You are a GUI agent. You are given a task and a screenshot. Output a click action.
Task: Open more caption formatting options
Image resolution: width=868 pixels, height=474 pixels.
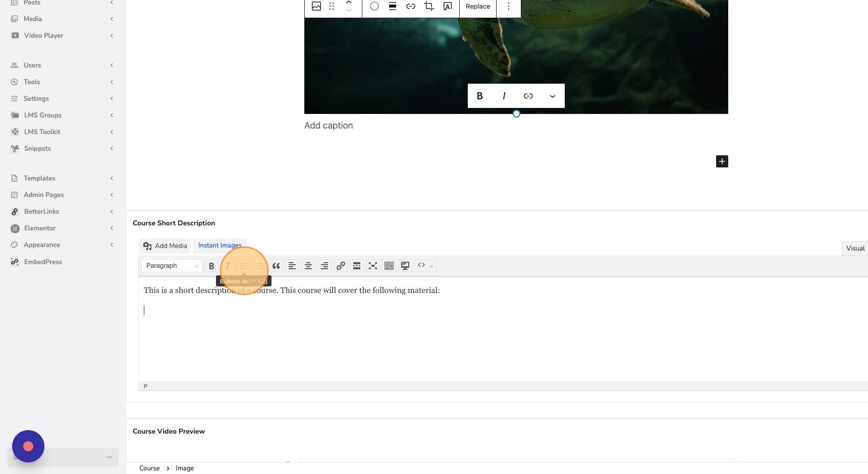coord(553,96)
